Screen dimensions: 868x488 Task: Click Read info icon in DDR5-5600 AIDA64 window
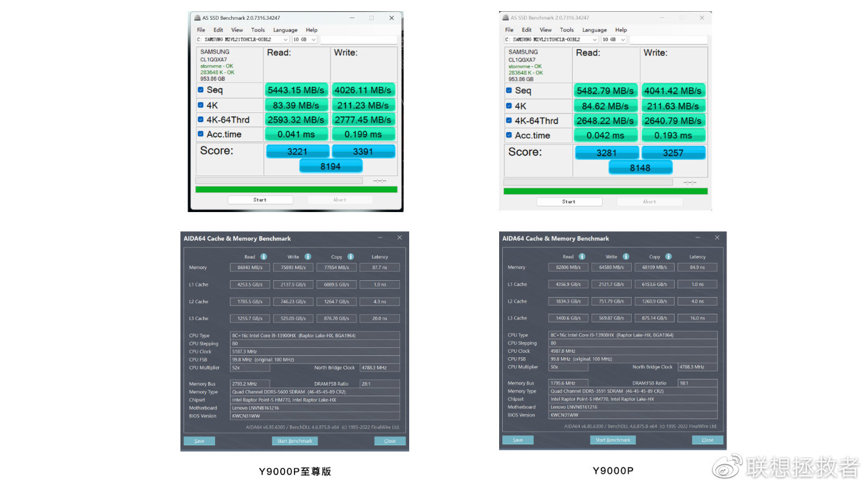pyautogui.click(x=263, y=257)
